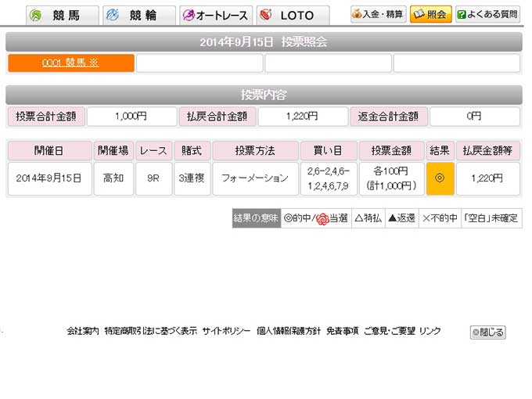Click the 開催場 column header

(113, 150)
